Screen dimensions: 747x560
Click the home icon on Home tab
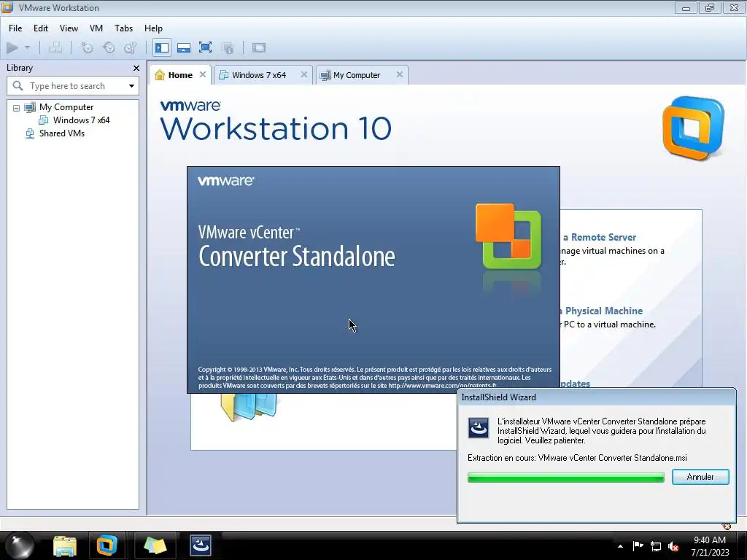pyautogui.click(x=160, y=75)
